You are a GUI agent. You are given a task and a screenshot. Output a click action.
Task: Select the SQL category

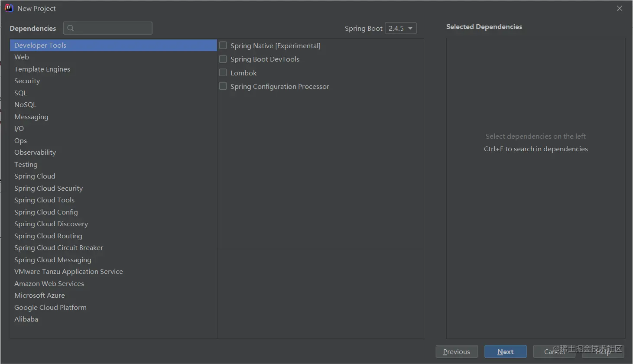click(114, 93)
